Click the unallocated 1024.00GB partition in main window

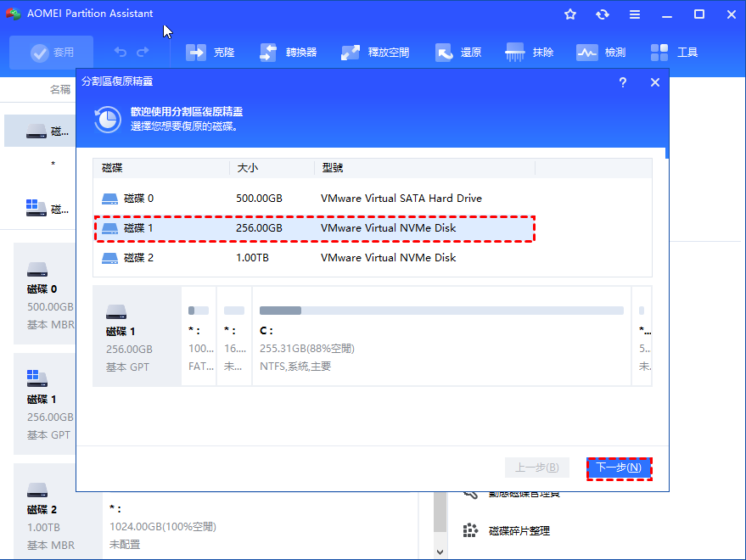(x=260, y=526)
